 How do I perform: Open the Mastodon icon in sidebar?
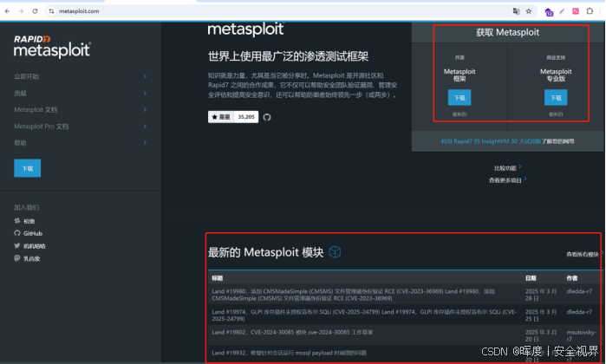17,258
